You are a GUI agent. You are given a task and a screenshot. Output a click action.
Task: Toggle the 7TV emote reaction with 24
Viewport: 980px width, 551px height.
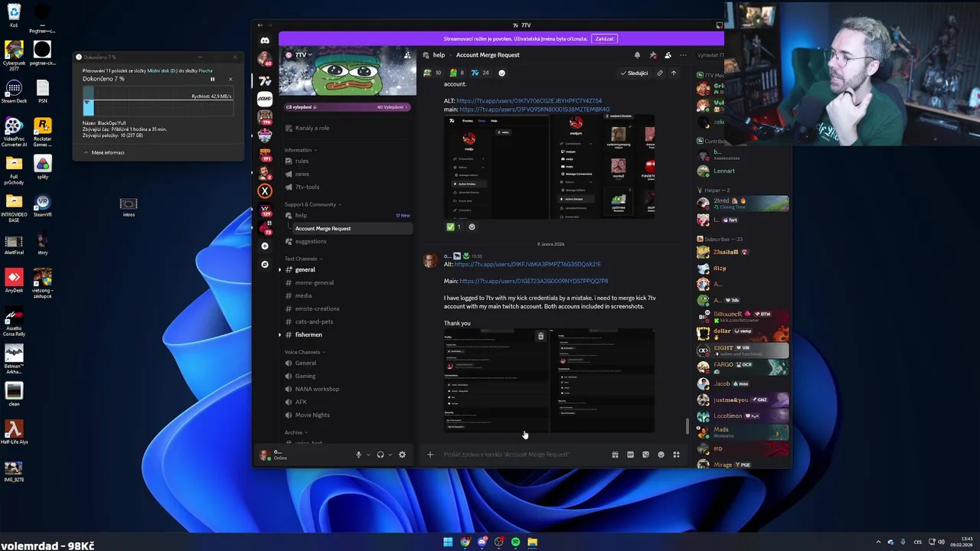480,73
